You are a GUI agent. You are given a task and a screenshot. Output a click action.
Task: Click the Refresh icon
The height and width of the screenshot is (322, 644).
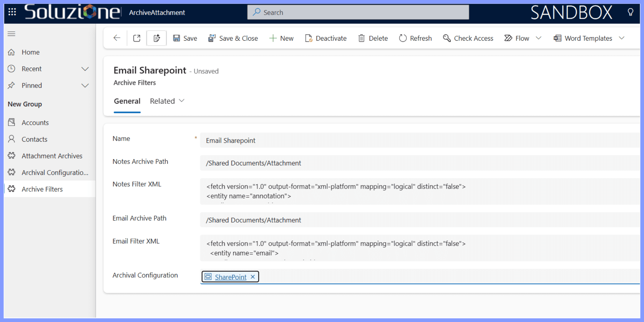point(403,38)
